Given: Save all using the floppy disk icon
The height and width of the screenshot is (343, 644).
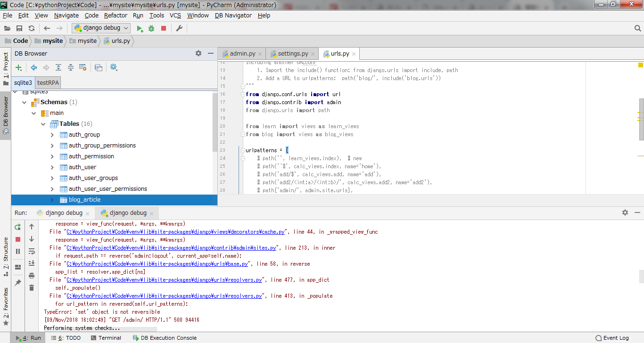Looking at the screenshot, I should (19, 28).
